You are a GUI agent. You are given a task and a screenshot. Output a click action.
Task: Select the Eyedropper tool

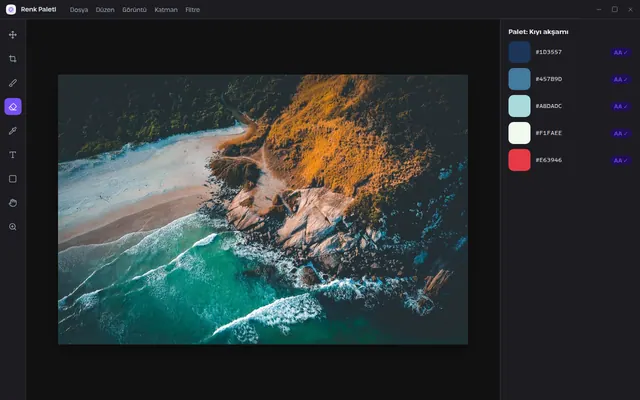[13, 131]
